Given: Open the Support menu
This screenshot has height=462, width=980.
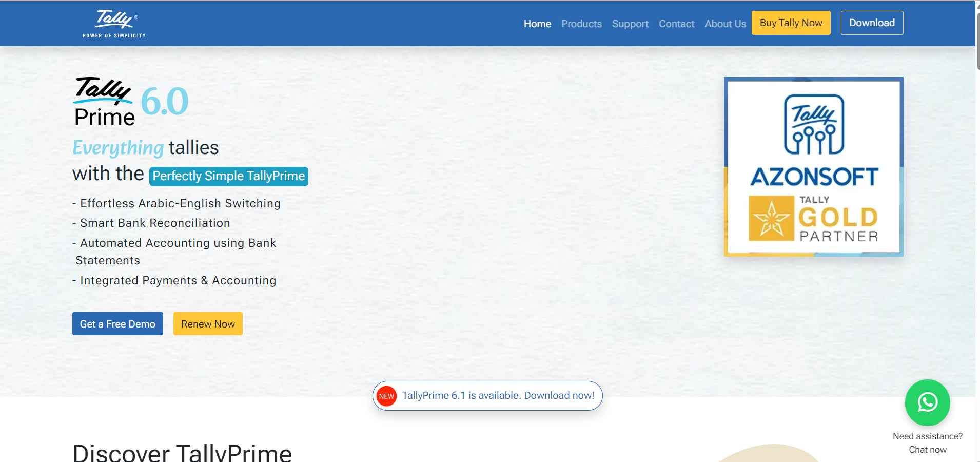Looking at the screenshot, I should 630,24.
